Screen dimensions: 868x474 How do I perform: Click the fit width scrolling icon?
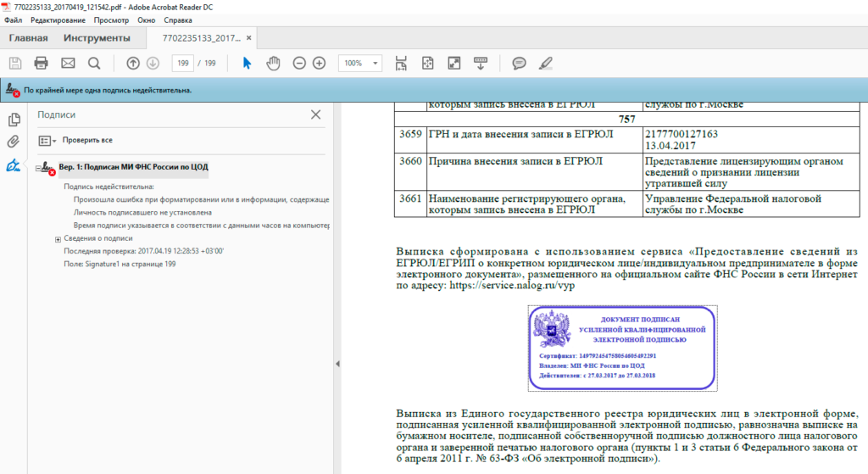point(401,63)
